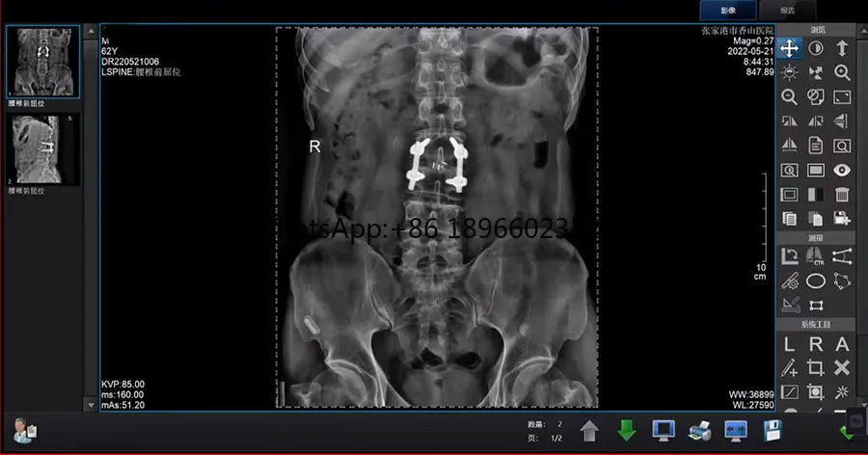Click the single monitor display icon
The image size is (868, 455).
coord(664,430)
